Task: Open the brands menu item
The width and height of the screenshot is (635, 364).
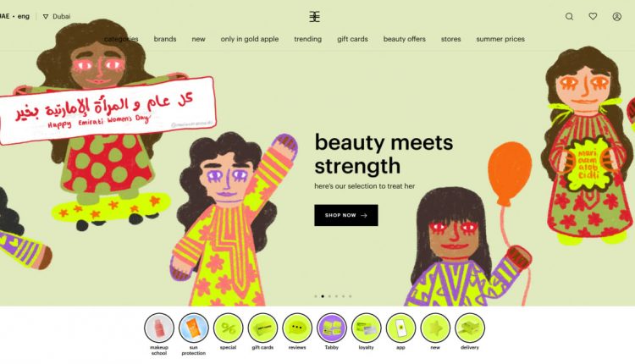Action: coord(165,39)
